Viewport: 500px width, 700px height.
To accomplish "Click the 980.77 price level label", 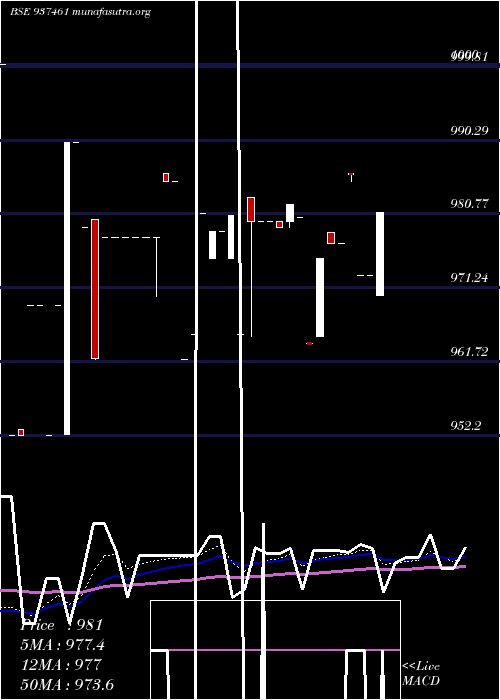I will click(x=469, y=204).
